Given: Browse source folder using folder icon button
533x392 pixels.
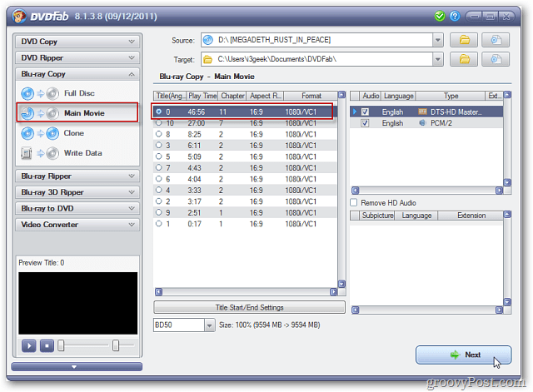Looking at the screenshot, I should [x=464, y=40].
